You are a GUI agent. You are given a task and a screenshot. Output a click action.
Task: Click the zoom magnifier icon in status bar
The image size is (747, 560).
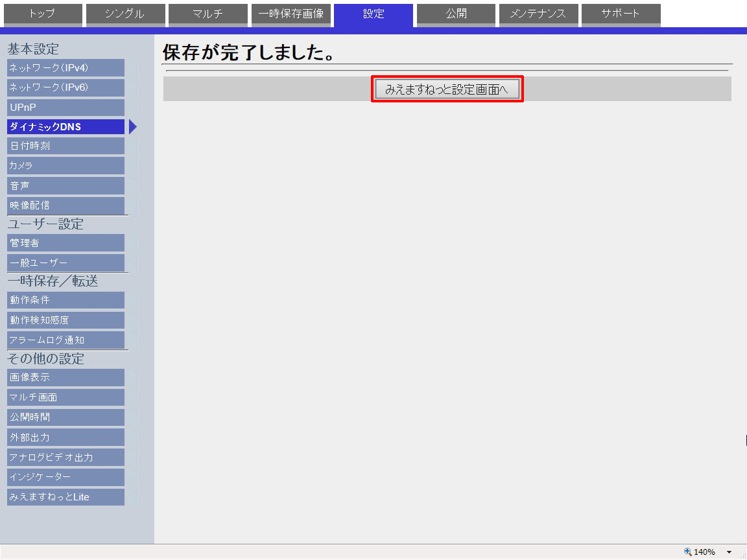coord(688,552)
